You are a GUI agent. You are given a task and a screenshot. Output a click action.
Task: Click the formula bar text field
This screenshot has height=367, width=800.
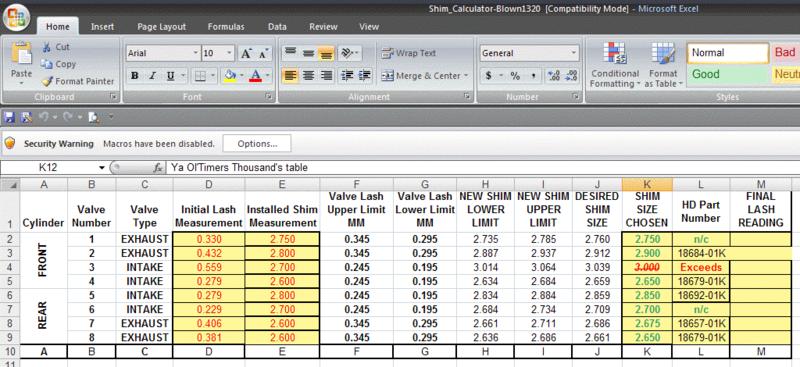tap(482, 167)
